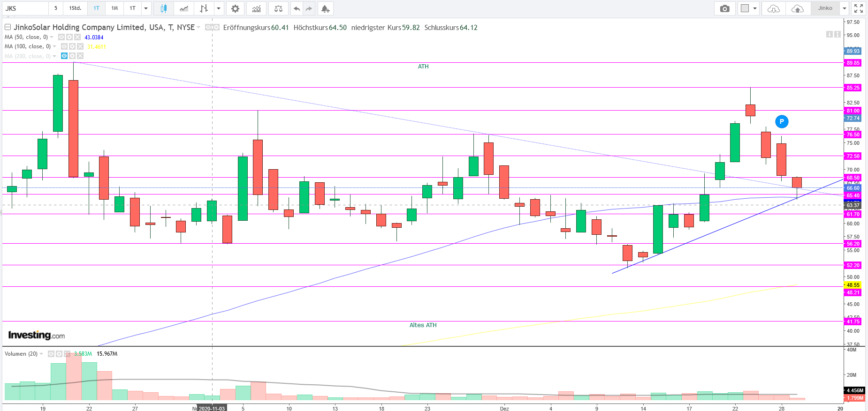The image size is (868, 411).
Task: Open the Jinko saved layout name button
Action: coord(825,8)
